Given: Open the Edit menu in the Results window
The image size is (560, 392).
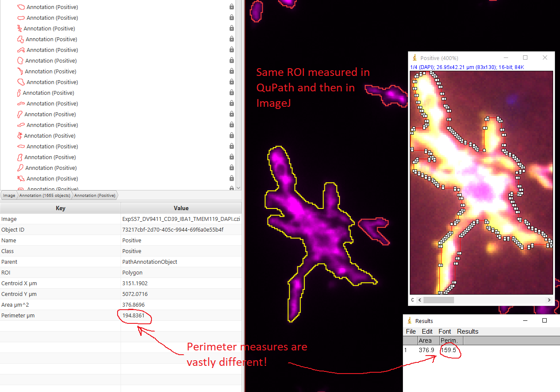Looking at the screenshot, I should pyautogui.click(x=427, y=331).
